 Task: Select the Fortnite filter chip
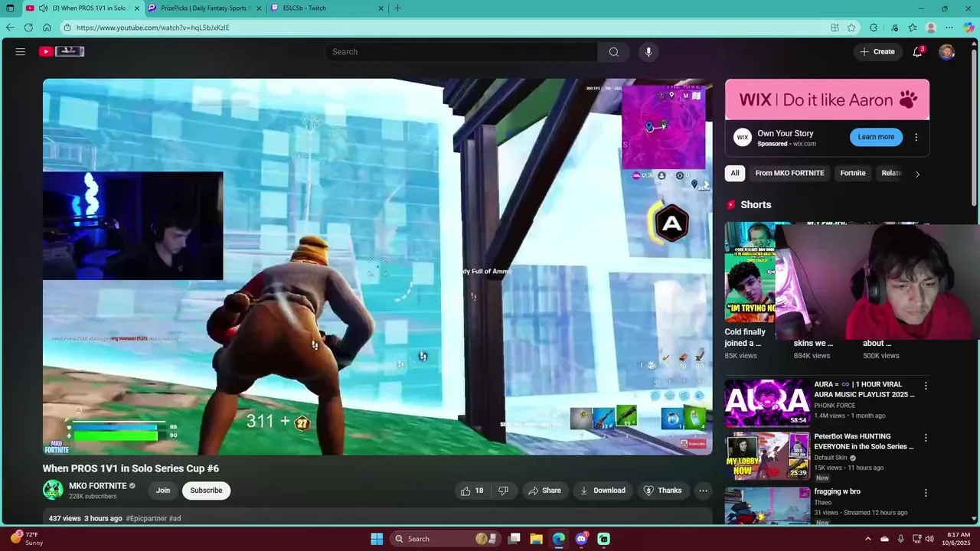[853, 173]
